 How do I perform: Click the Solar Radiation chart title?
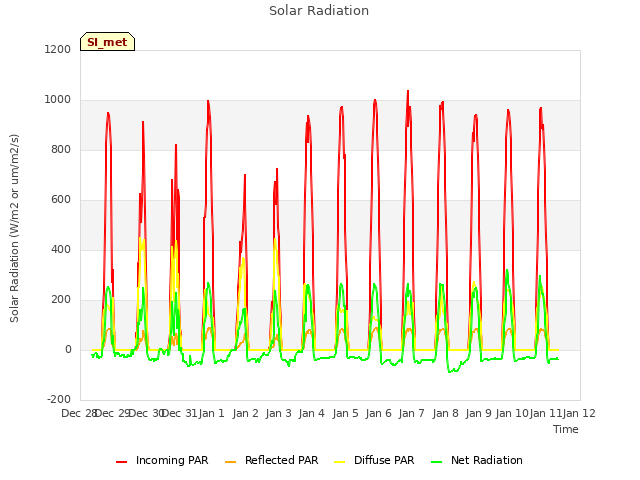[319, 11]
